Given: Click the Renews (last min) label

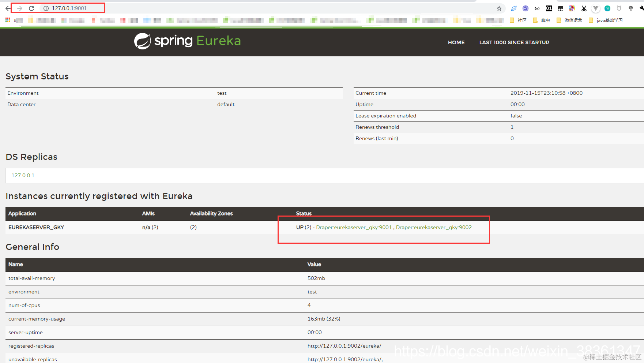Looking at the screenshot, I should pyautogui.click(x=377, y=138).
